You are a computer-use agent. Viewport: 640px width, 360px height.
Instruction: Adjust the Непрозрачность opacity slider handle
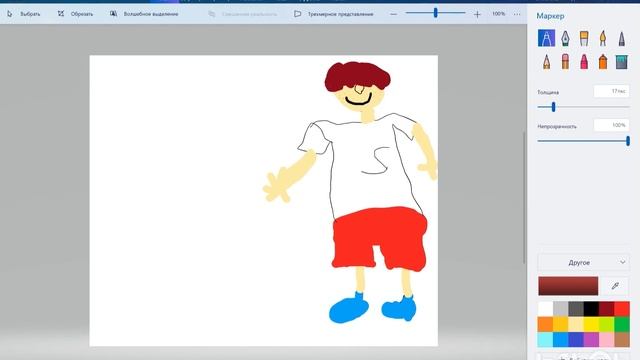[x=628, y=141]
